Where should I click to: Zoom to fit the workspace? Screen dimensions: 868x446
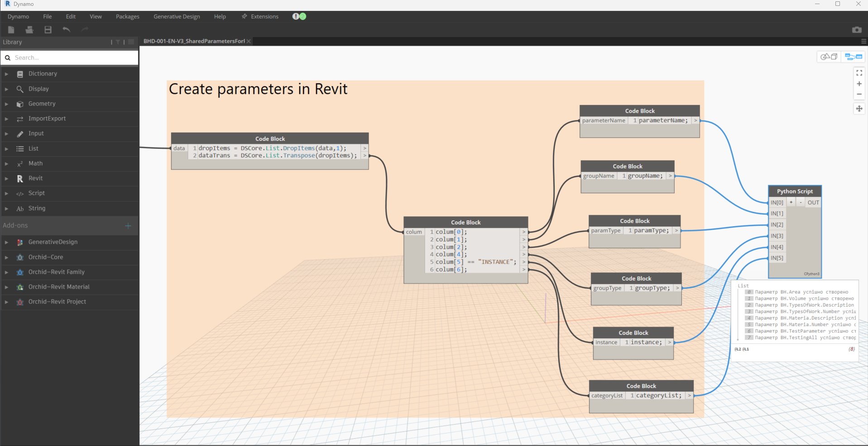(x=859, y=73)
